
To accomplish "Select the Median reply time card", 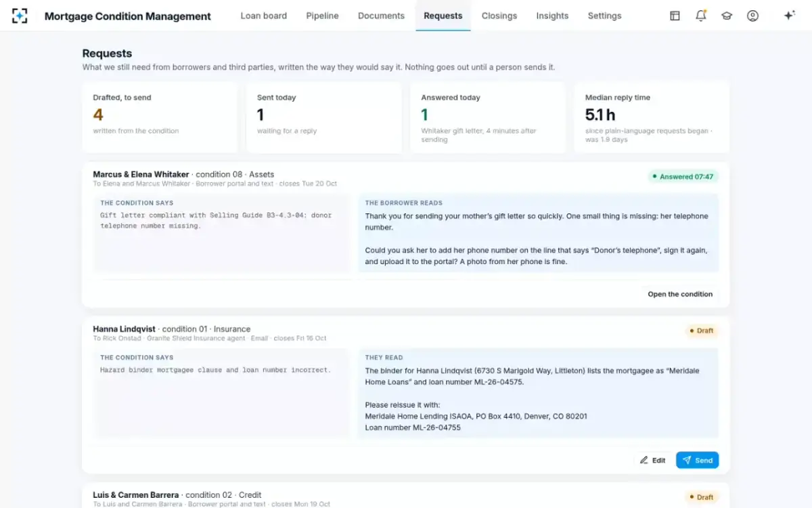I will (652, 117).
